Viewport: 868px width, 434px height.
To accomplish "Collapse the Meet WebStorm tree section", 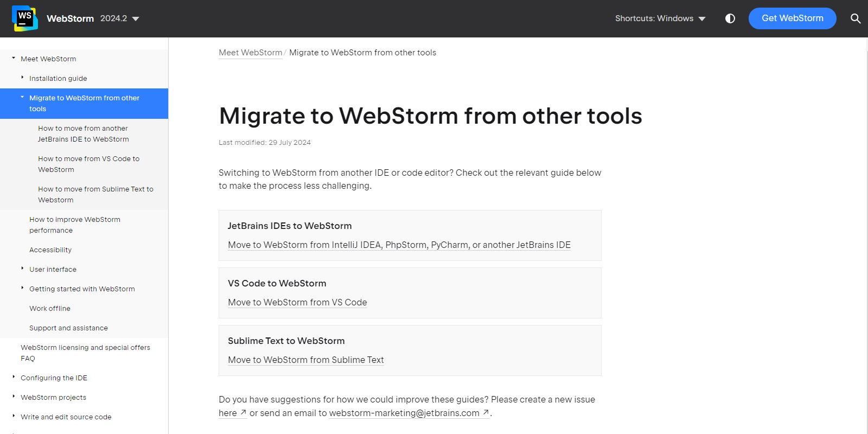I will click(14, 58).
